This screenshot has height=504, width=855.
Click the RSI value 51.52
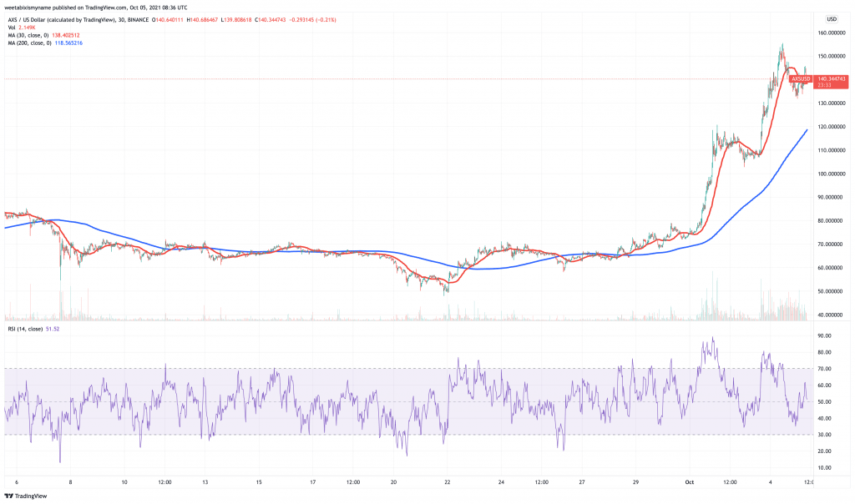pyautogui.click(x=53, y=329)
